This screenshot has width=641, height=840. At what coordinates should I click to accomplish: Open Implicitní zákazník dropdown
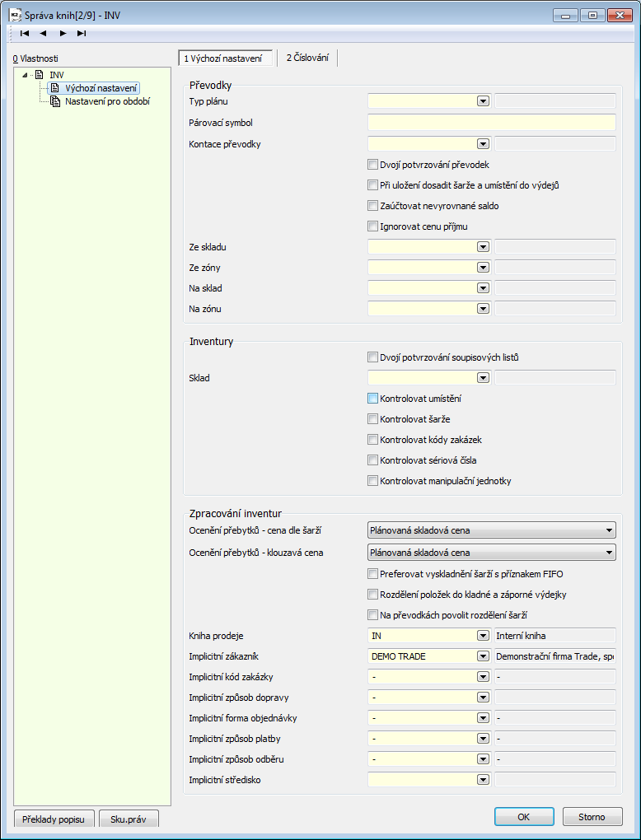[x=484, y=656]
